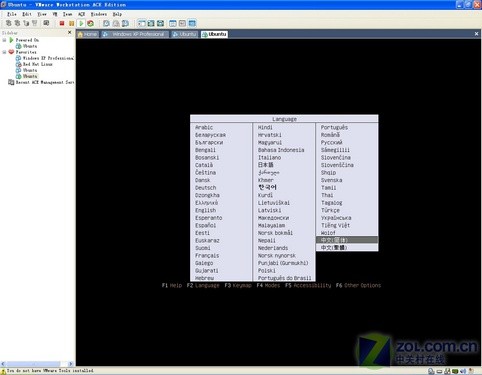Close the Sidebar panel with its X

70,33
